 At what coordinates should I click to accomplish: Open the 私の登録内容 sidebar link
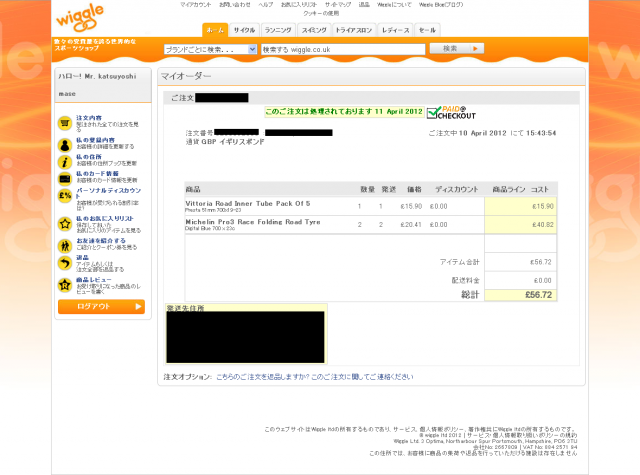coord(96,140)
